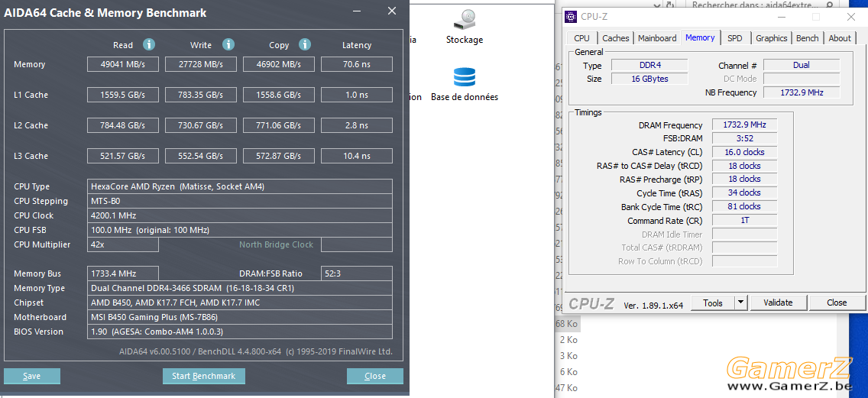Viewport: 868px width, 398px height.
Task: Click the Copy info icon in AIDA64
Action: 304,44
